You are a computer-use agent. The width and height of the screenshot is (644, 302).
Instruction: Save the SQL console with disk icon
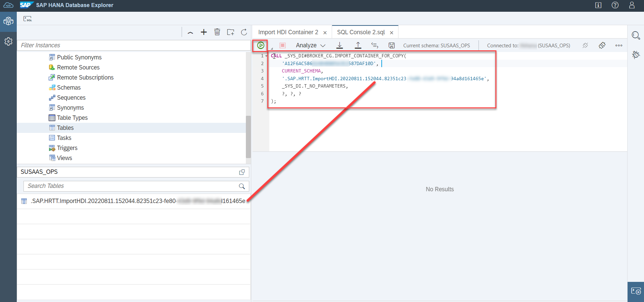pos(391,45)
